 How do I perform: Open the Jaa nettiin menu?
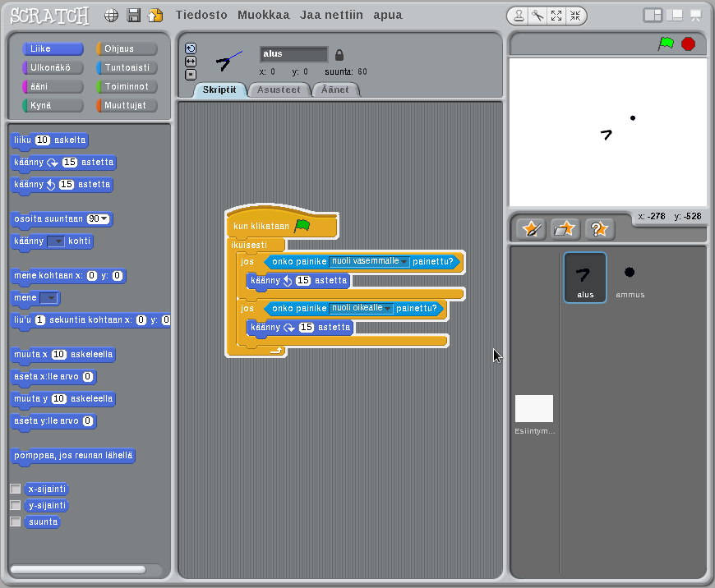pos(331,15)
